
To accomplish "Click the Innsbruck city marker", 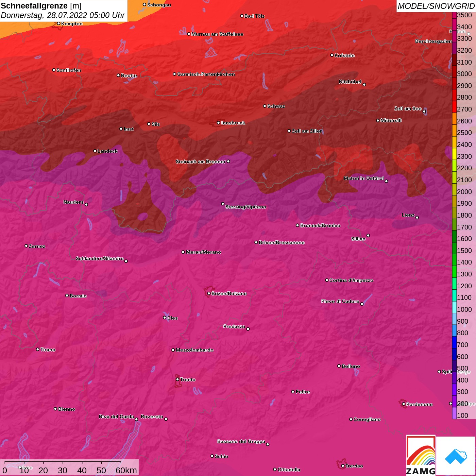I will [218, 123].
